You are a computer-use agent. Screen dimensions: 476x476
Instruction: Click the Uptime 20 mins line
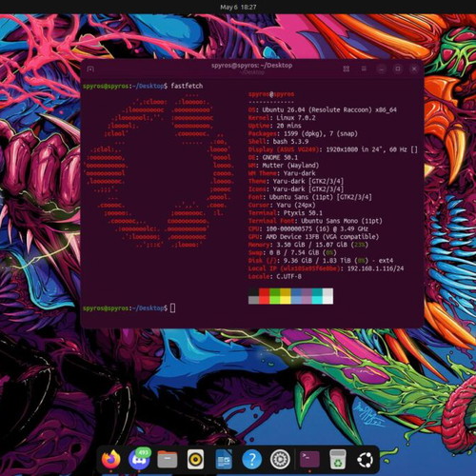coord(275,126)
